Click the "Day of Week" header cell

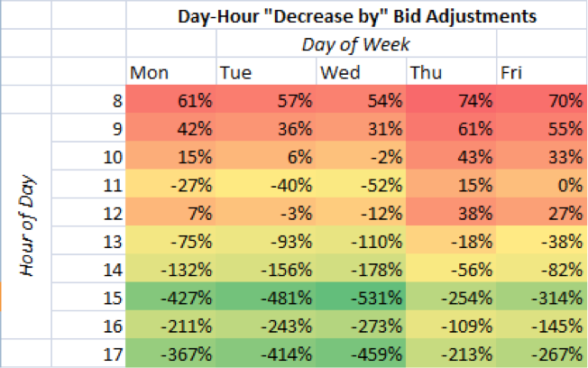coord(356,44)
